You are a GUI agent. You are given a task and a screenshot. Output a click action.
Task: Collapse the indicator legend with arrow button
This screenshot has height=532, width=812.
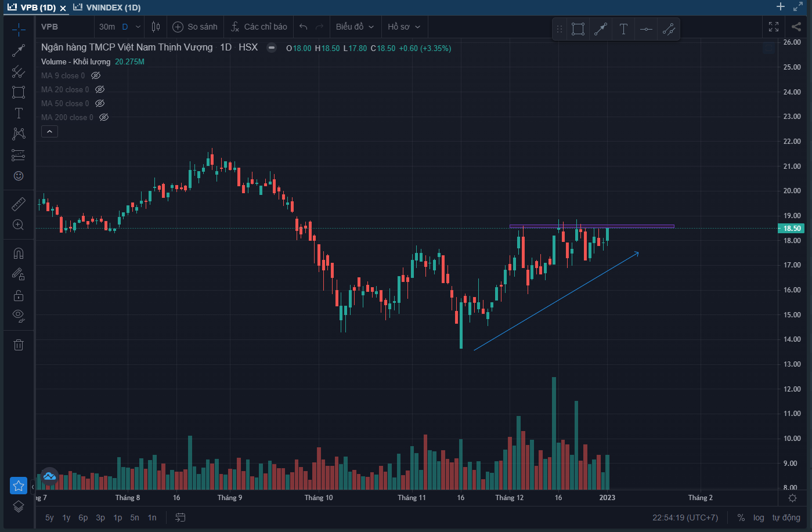[x=49, y=132]
